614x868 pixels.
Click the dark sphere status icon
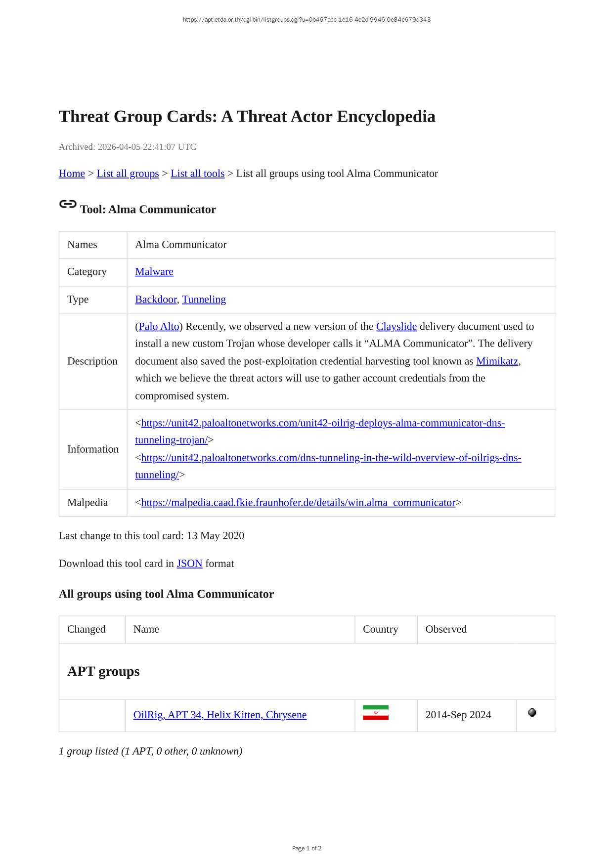(x=532, y=712)
